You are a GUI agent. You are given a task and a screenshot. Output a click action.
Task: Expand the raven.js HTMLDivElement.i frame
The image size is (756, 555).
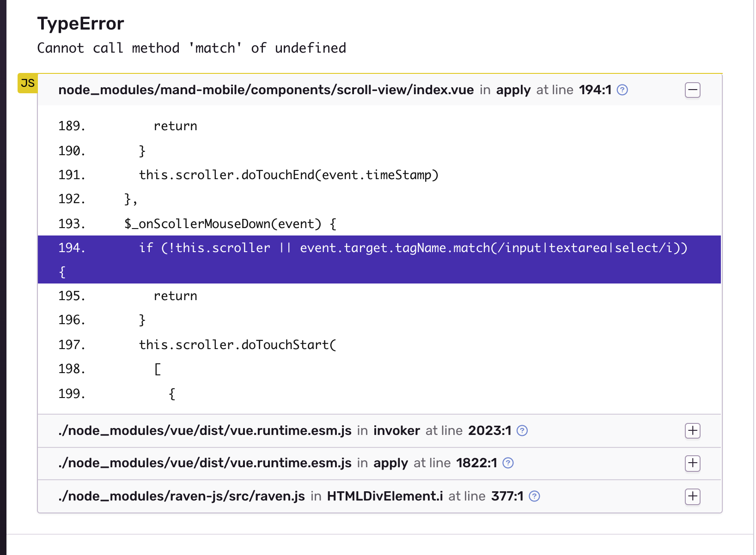pos(692,496)
